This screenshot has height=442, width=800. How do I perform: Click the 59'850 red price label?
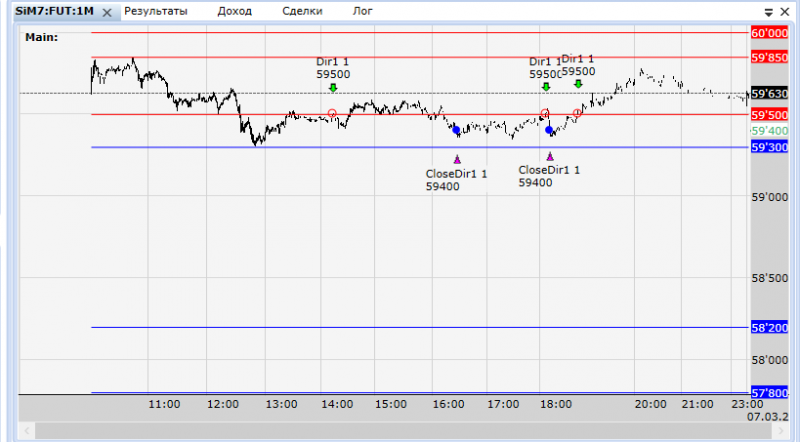769,58
